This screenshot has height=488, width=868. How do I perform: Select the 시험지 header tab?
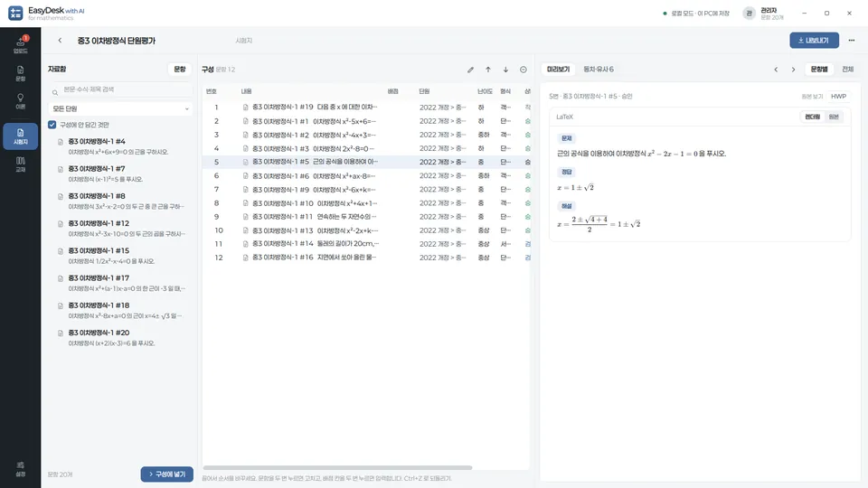(243, 41)
